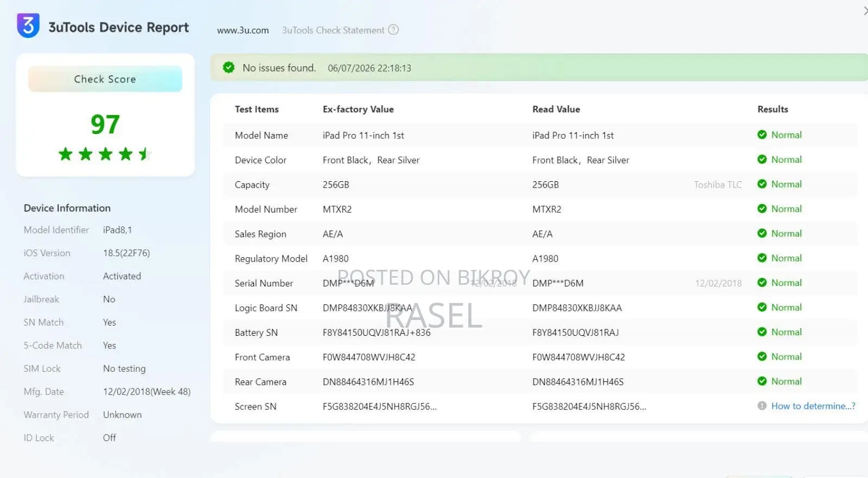Image resolution: width=868 pixels, height=478 pixels.
Task: Click the Read Value column header
Action: pyautogui.click(x=556, y=109)
